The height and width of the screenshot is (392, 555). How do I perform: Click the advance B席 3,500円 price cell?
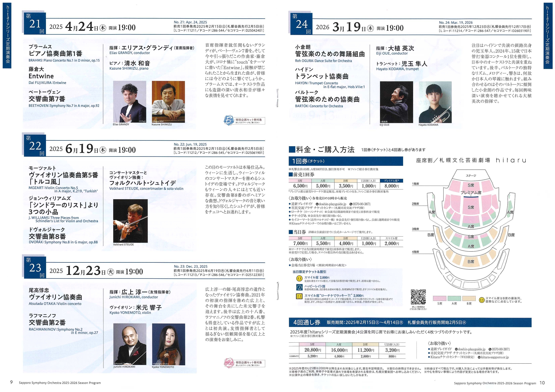point(346,186)
